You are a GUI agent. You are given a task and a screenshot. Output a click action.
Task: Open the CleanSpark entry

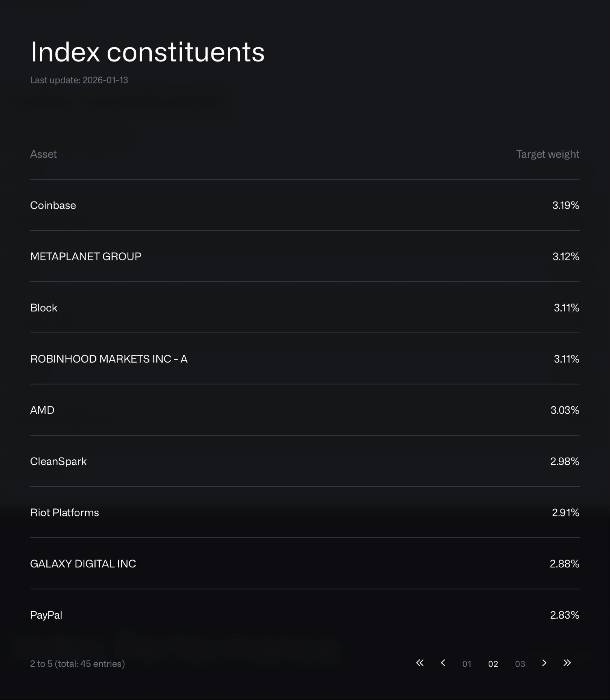58,461
